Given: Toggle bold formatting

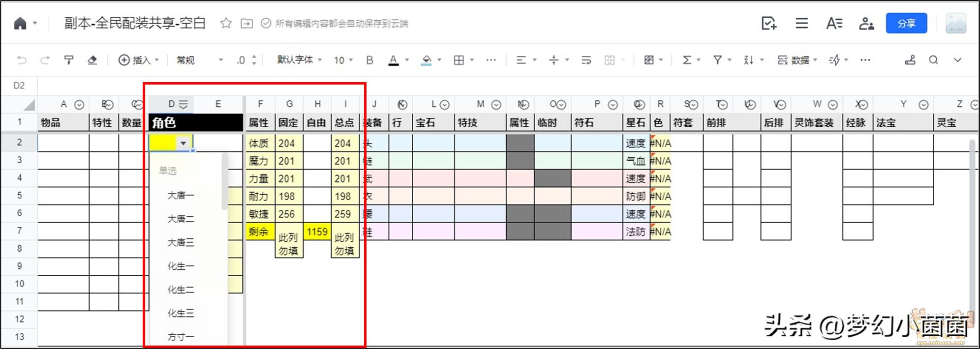Looking at the screenshot, I should pos(369,60).
